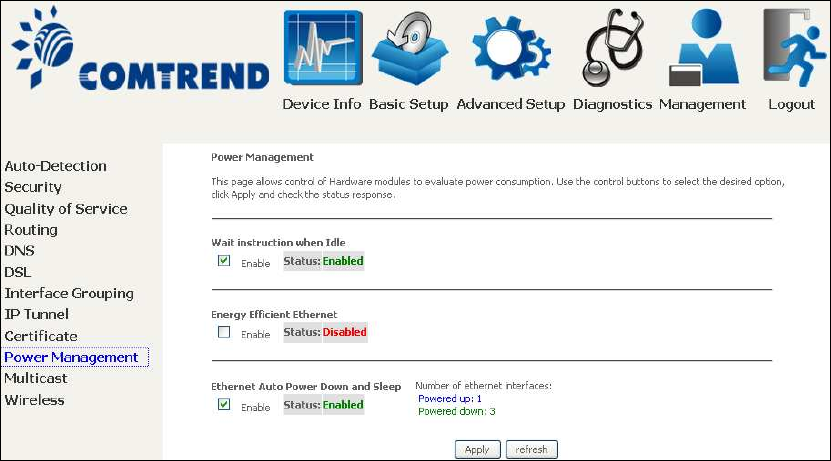Click the Basic Setup box icon
The width and height of the screenshot is (831, 461).
click(409, 48)
